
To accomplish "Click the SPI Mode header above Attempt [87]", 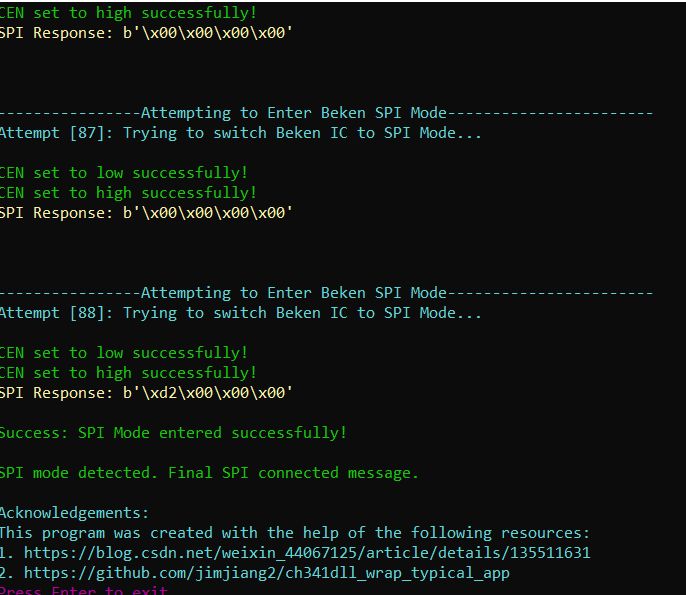I will pos(326,113).
